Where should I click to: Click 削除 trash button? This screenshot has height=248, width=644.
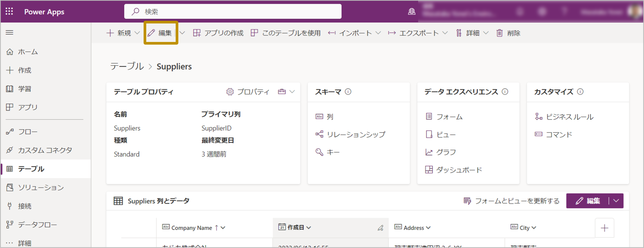[x=508, y=33]
